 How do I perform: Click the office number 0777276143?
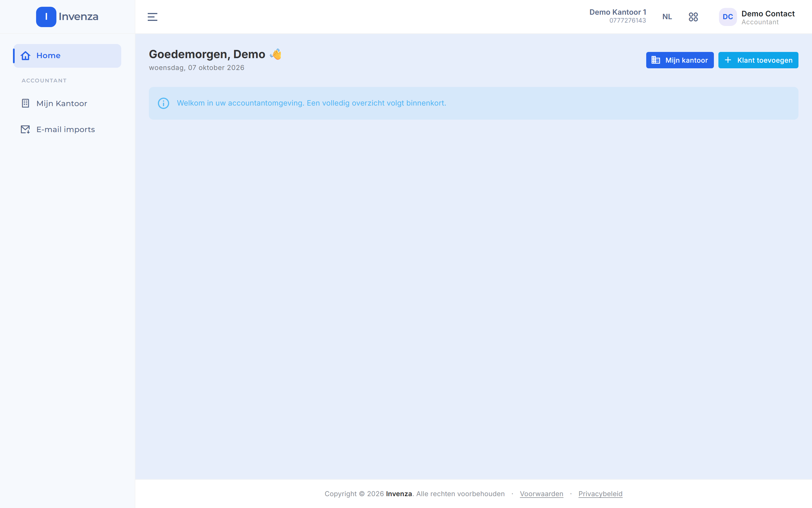point(627,21)
